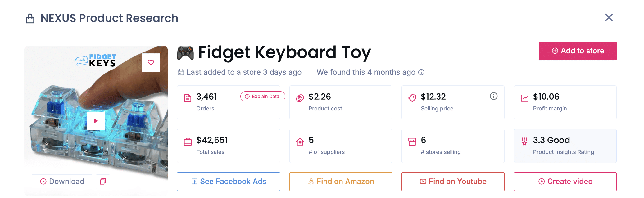644x198 pixels.
Task: Click info icon beside Selling price
Action: click(493, 96)
